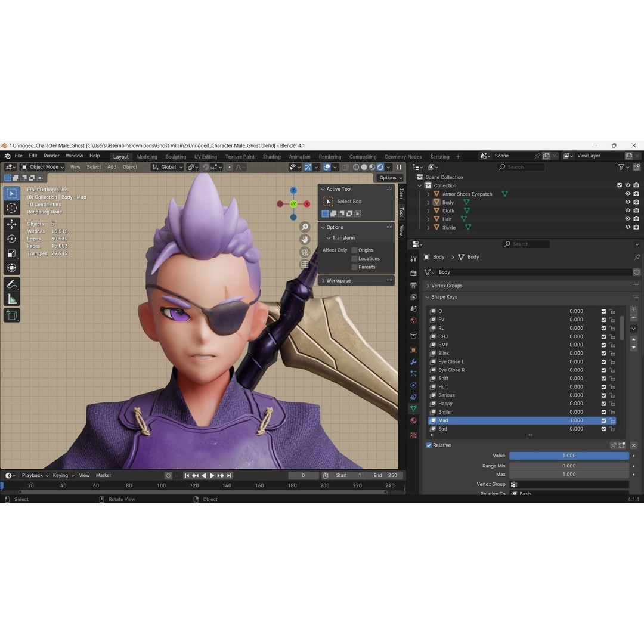Screen dimensions: 644x644
Task: Hide the Sickle object in viewport
Action: tap(627, 227)
